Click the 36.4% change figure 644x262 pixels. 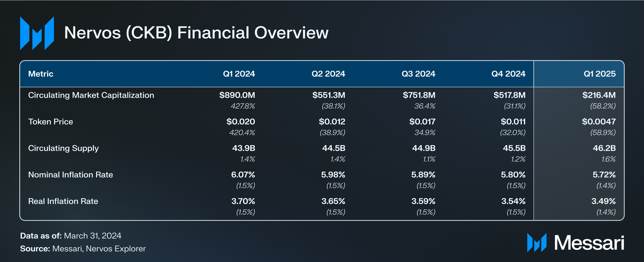pos(425,106)
